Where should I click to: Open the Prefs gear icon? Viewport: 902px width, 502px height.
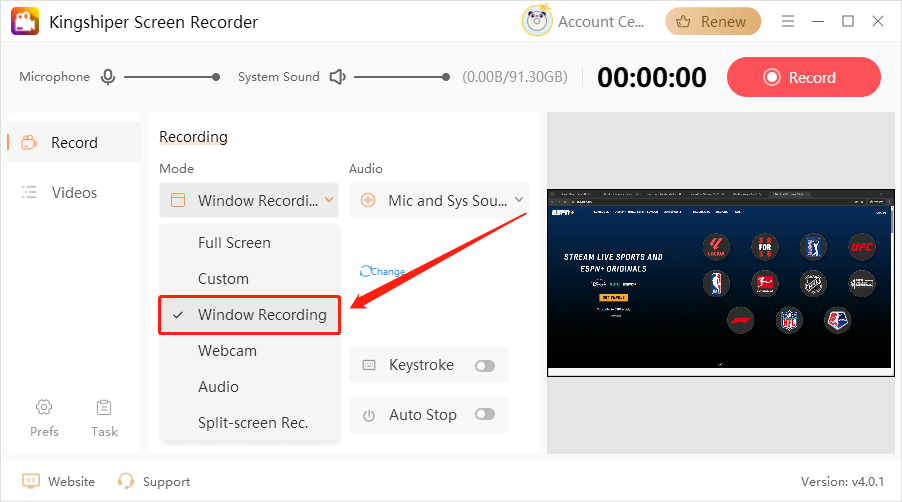(x=44, y=407)
